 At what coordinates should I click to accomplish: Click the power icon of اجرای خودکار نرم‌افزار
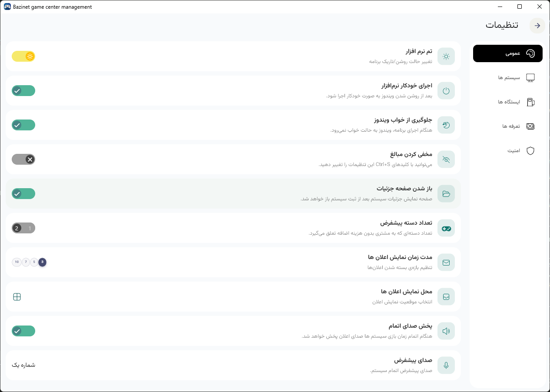pyautogui.click(x=446, y=91)
